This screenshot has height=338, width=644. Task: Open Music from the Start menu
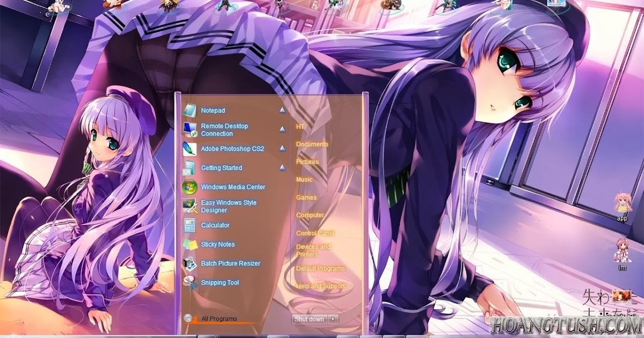tap(304, 180)
